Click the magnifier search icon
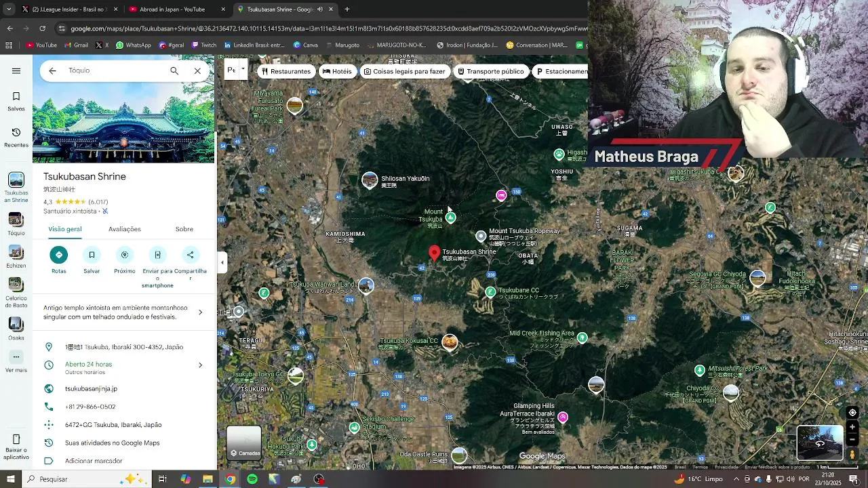 point(174,70)
